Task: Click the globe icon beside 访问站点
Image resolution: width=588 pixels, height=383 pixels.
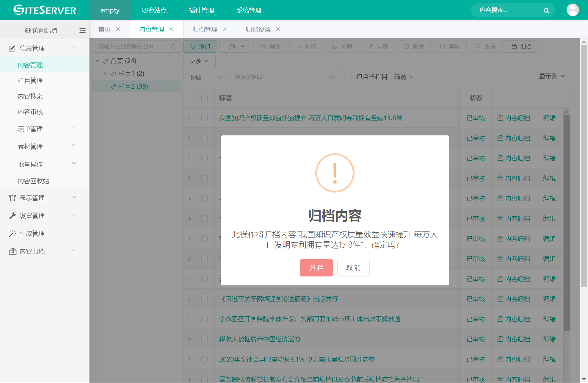Action: (28, 30)
